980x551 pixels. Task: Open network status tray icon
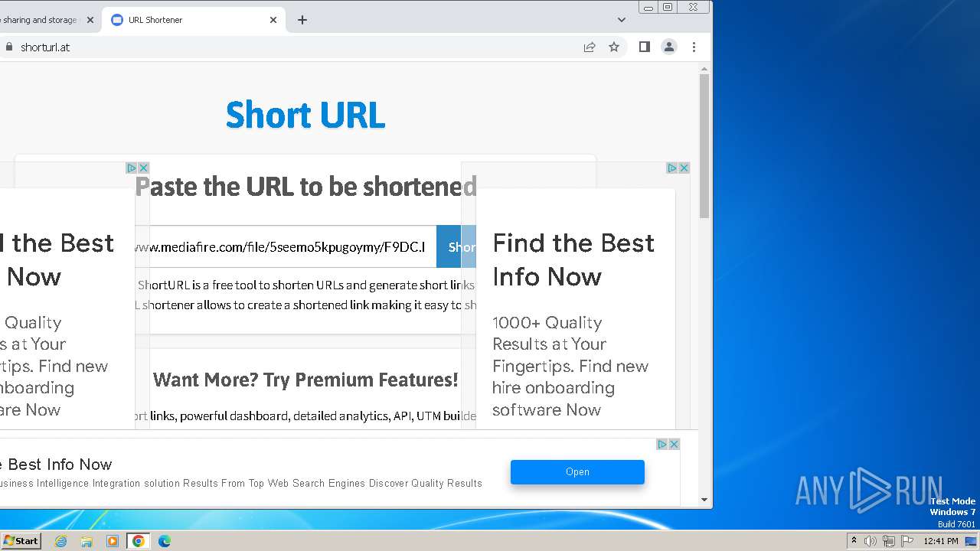889,541
